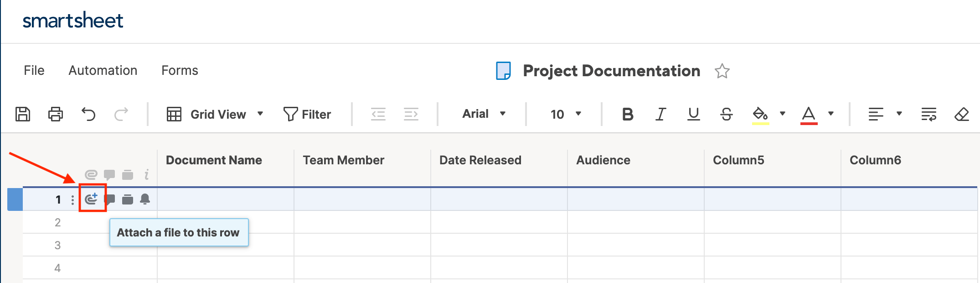Click the Print icon
Screen dimensions: 980x283
(x=56, y=114)
